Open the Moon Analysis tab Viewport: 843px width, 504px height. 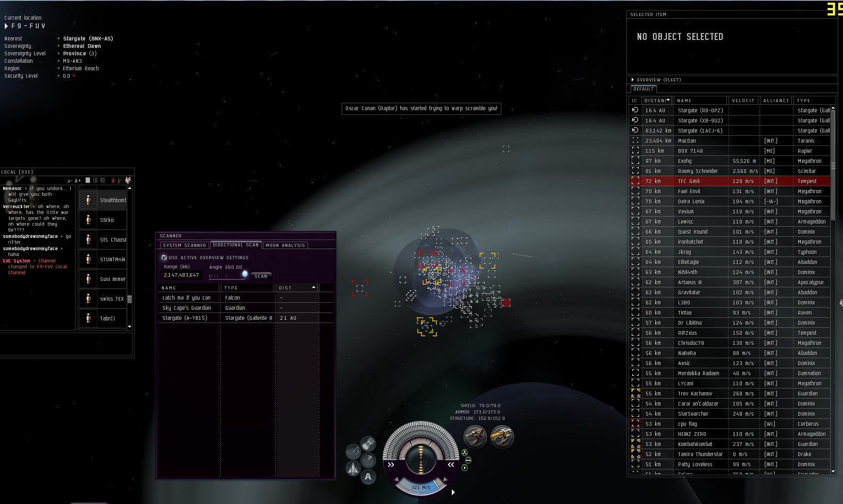point(285,245)
